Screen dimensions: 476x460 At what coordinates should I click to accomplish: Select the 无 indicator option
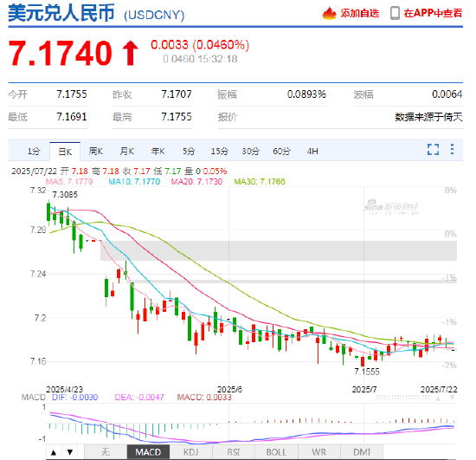[106, 452]
